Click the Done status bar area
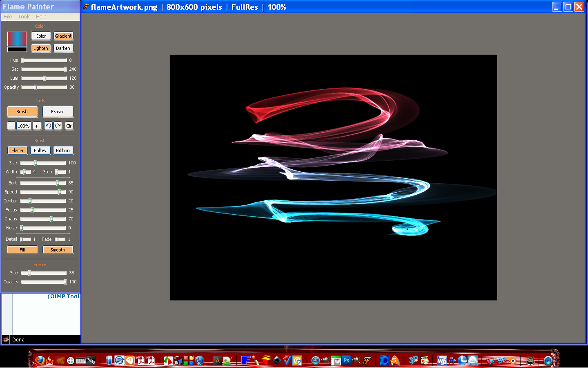 point(18,340)
